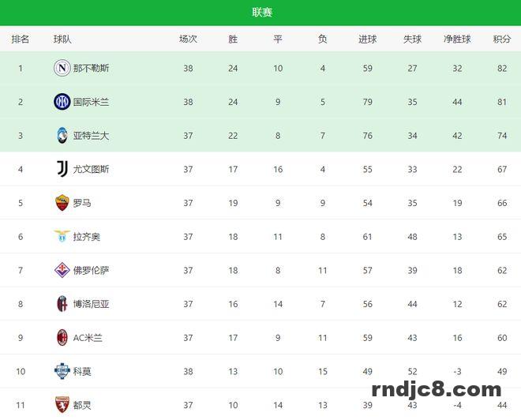The height and width of the screenshot is (420, 521).
Task: Select the 佛罗伦萨 team name
Action: (91, 271)
